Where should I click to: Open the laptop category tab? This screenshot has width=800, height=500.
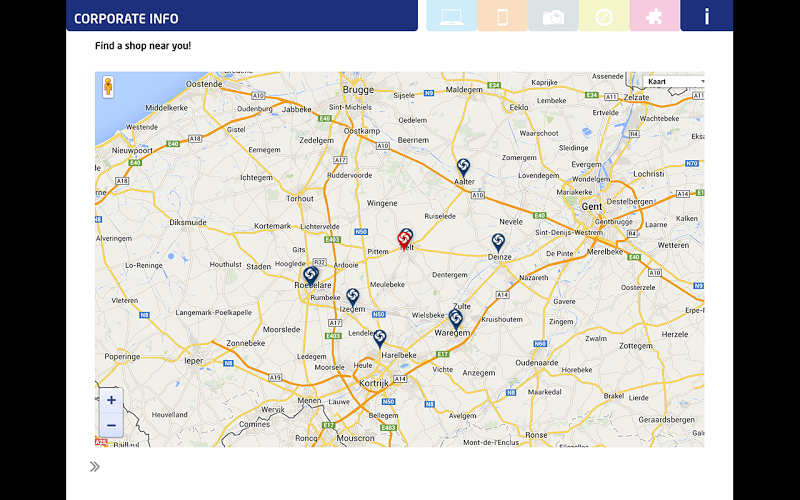click(x=452, y=16)
